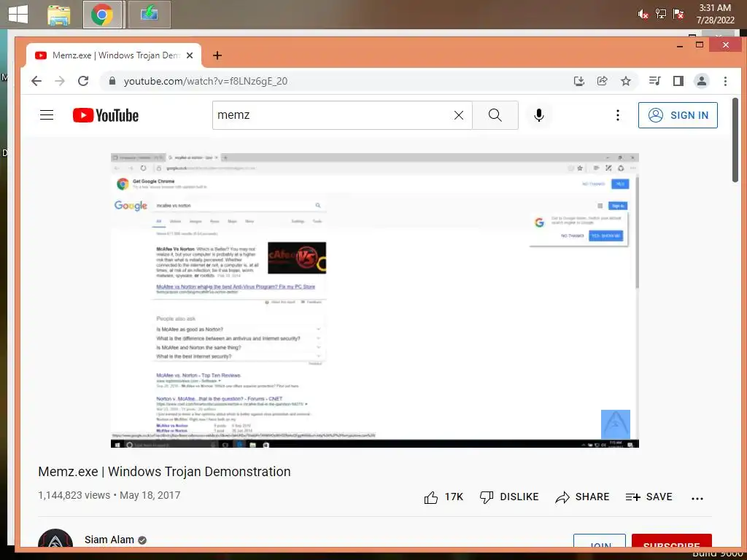747x560 pixels.
Task: Open YouTube settings three-dot menu
Action: point(617,115)
